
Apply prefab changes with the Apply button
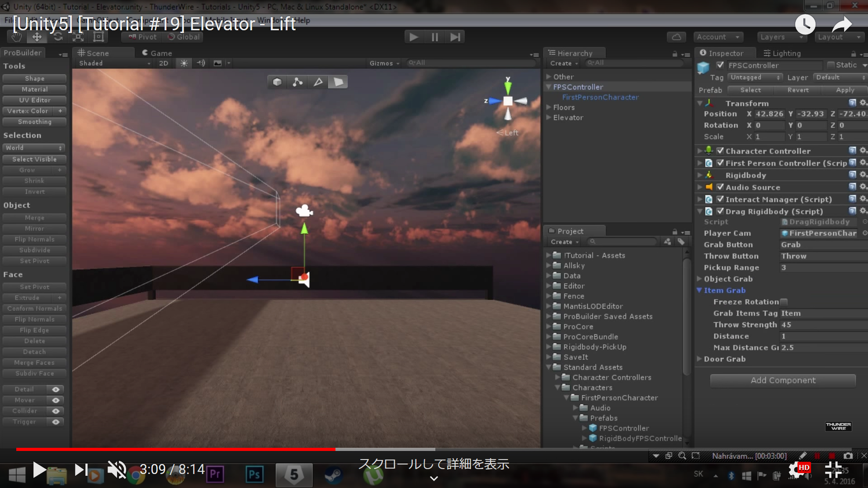pos(844,90)
